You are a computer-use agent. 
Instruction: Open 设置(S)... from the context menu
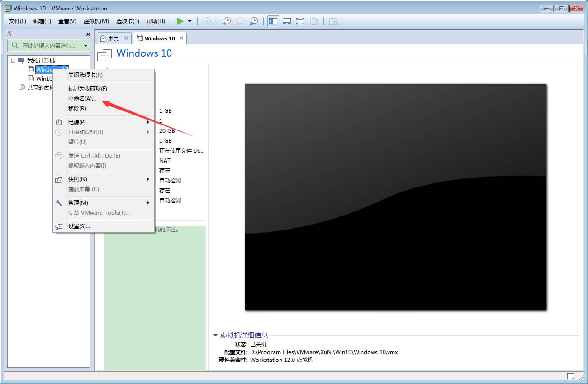(x=104, y=226)
